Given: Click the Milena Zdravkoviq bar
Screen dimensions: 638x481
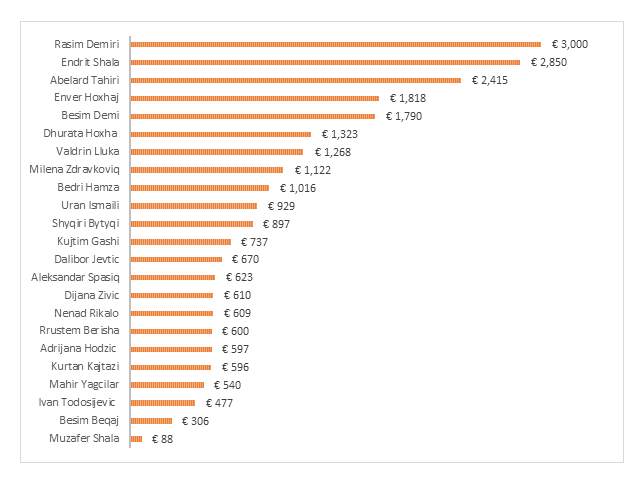Looking at the screenshot, I should 207,170.
